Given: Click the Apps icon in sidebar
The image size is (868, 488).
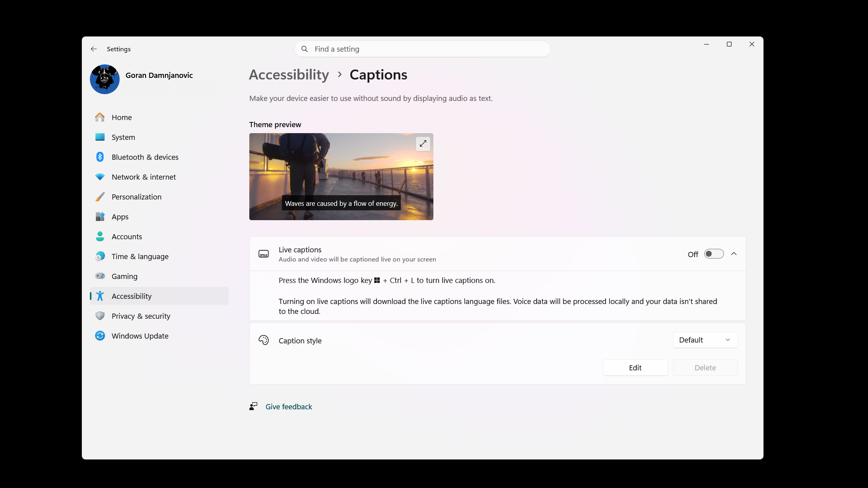Looking at the screenshot, I should click(x=100, y=217).
